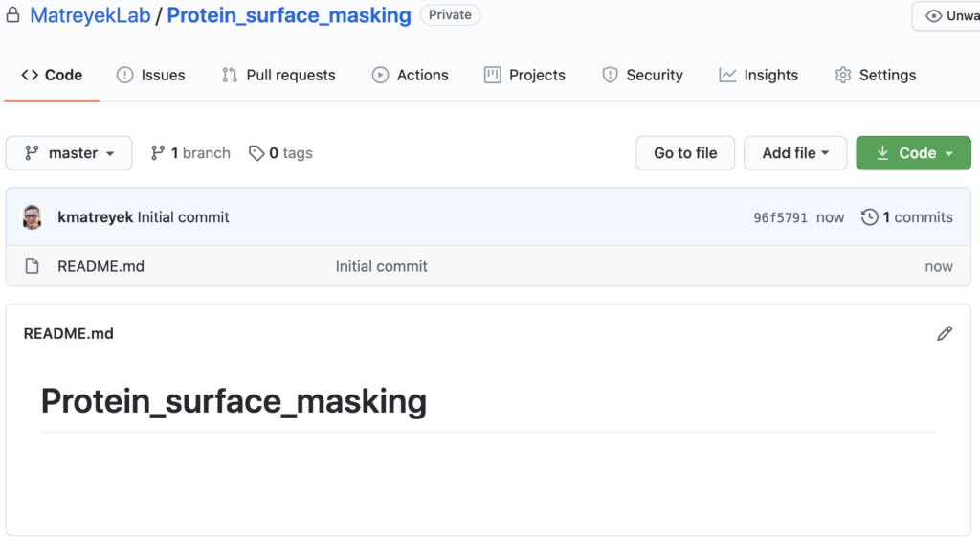Open the master branch dropdown

[69, 153]
